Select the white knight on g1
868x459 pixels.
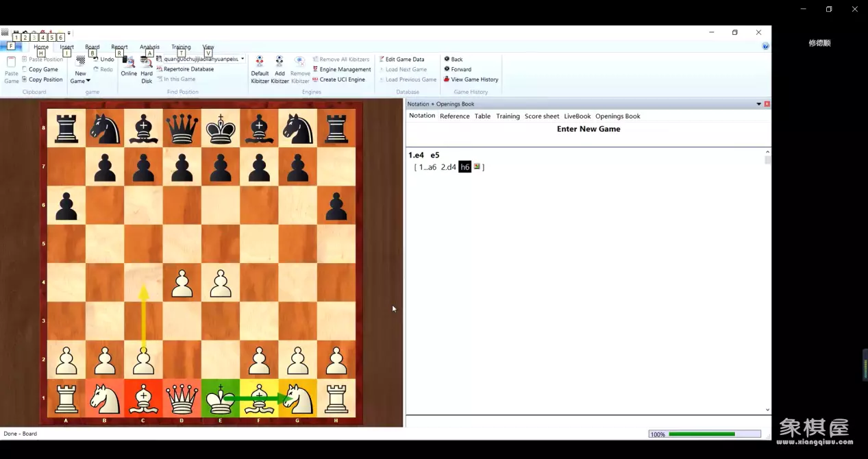tap(298, 398)
